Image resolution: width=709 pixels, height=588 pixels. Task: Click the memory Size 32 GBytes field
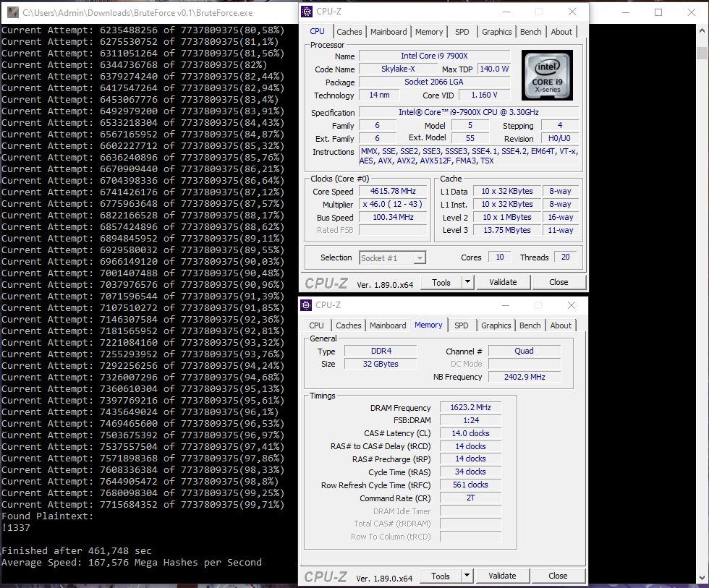381,365
